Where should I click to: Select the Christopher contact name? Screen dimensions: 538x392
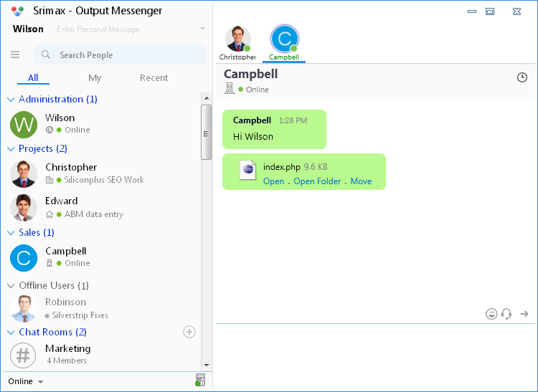tap(71, 167)
